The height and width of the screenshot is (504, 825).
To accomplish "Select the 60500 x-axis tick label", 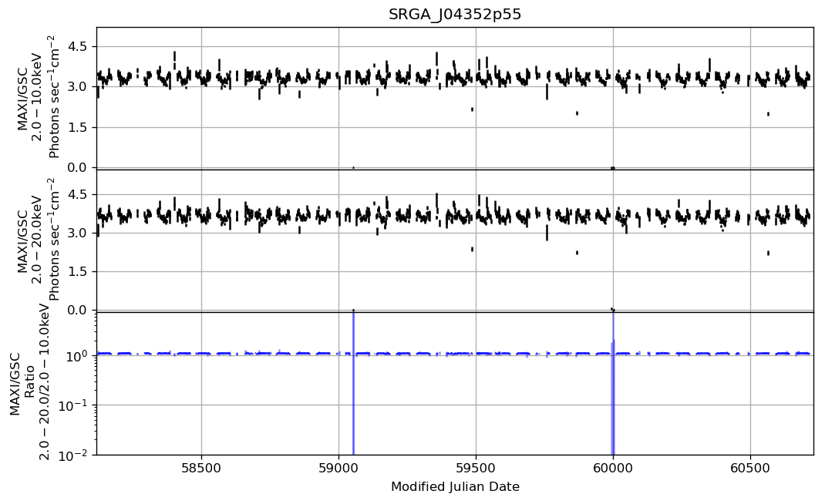I will pyautogui.click(x=750, y=467).
